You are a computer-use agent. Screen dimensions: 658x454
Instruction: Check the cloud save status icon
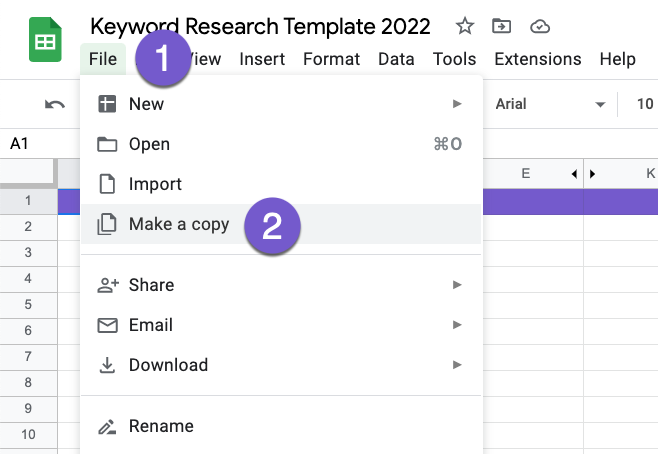[x=540, y=26]
